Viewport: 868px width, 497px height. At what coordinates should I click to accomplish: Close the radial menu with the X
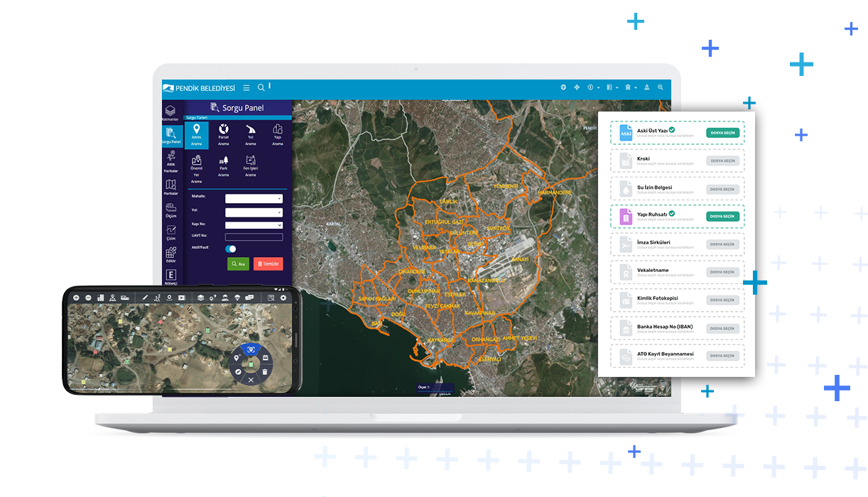[x=251, y=381]
